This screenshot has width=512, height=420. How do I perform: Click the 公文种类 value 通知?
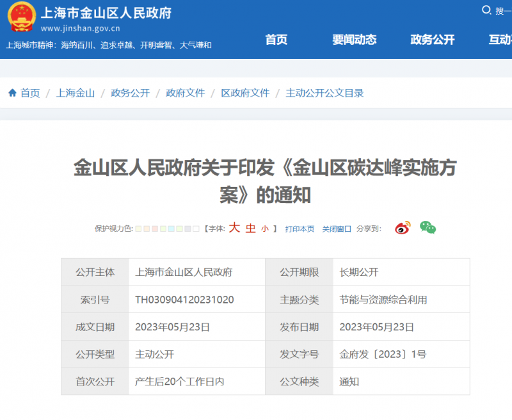coord(349,382)
